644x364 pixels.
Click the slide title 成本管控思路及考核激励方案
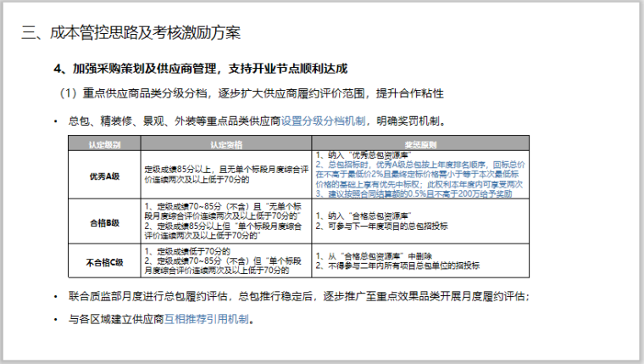click(x=131, y=34)
